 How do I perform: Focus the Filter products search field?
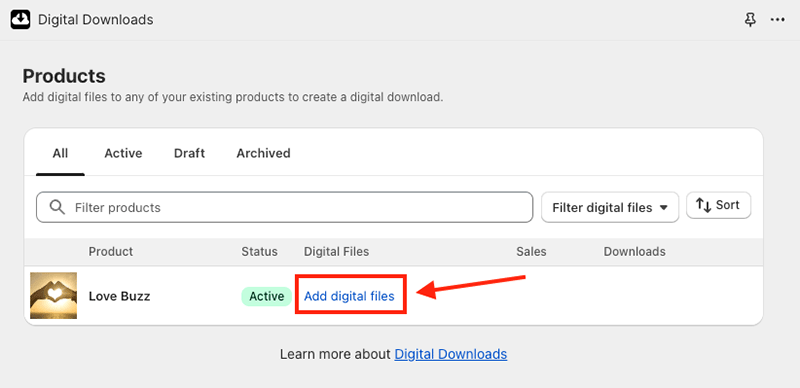pyautogui.click(x=285, y=207)
